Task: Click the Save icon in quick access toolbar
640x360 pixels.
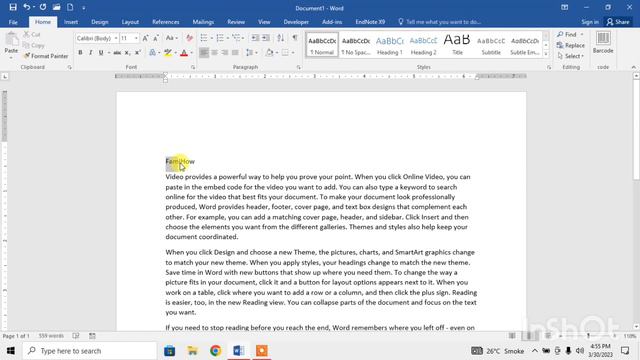Action: (x=13, y=7)
